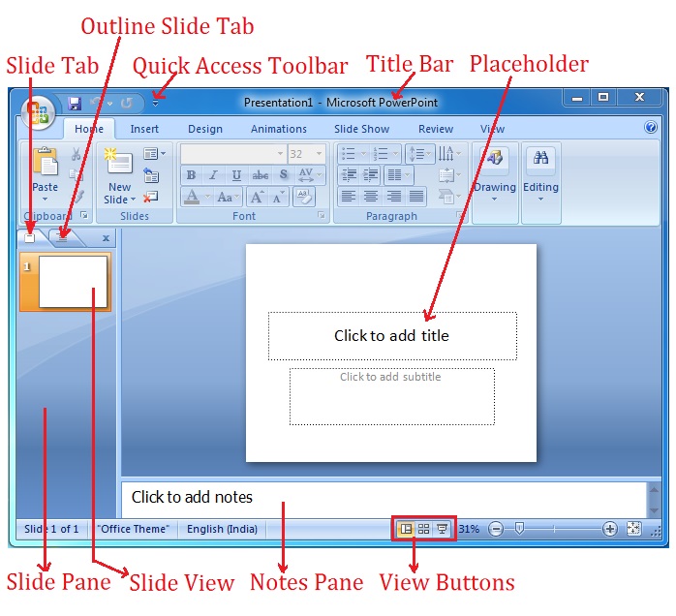Toggle Underline formatting
The image size is (676, 616).
(x=236, y=175)
